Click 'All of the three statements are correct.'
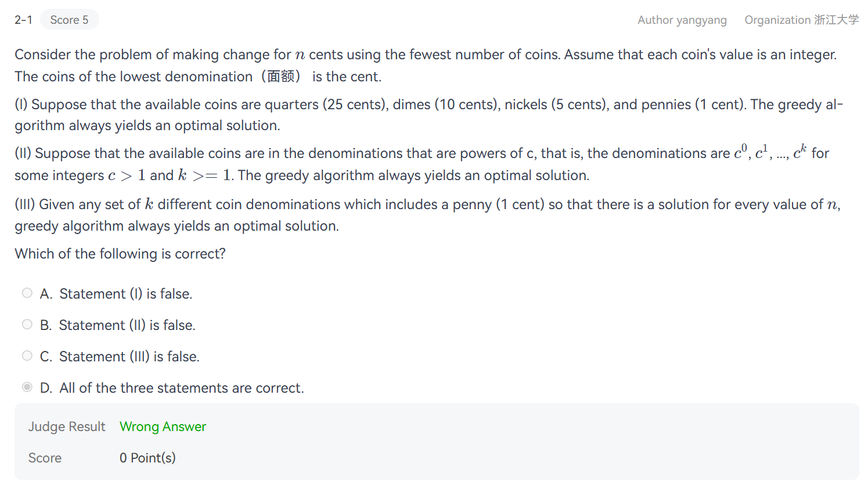Screen dimensions: 868x488 pyautogui.click(x=181, y=388)
